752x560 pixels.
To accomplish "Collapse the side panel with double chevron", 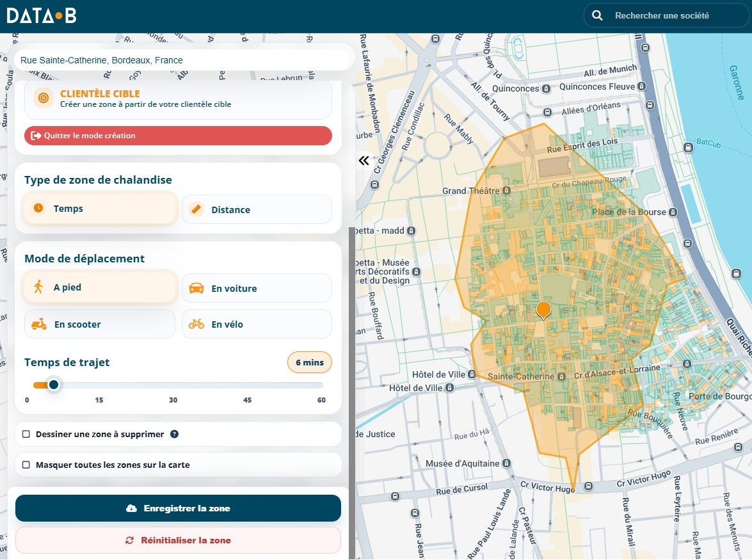I will pyautogui.click(x=364, y=161).
